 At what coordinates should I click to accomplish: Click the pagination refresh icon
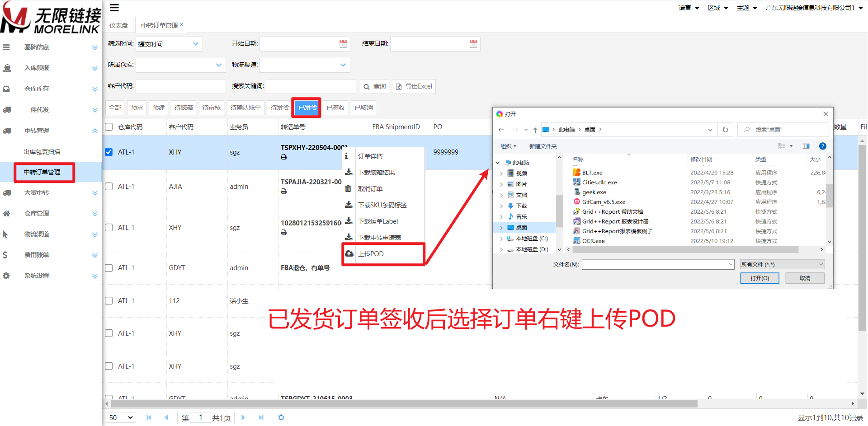point(281,417)
